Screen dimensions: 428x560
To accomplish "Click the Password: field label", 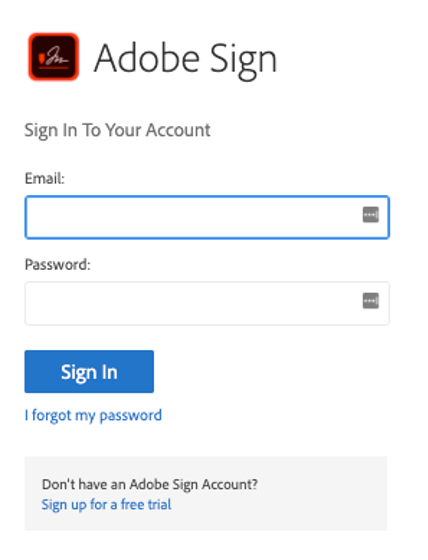I will 58,265.
